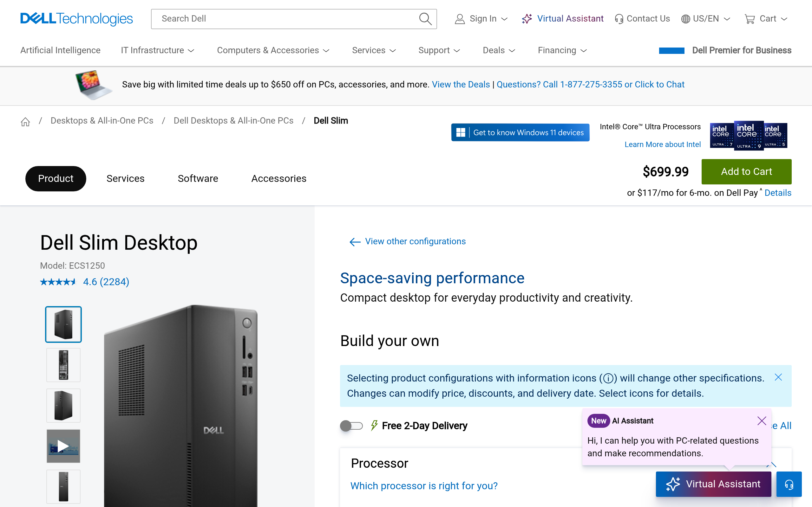Click the home breadcrumb icon

point(25,121)
